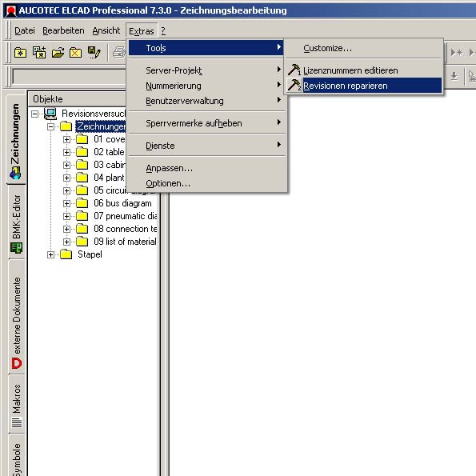Choose Anpassen... from Extras menu
The width and height of the screenshot is (476, 476).
coord(206,168)
